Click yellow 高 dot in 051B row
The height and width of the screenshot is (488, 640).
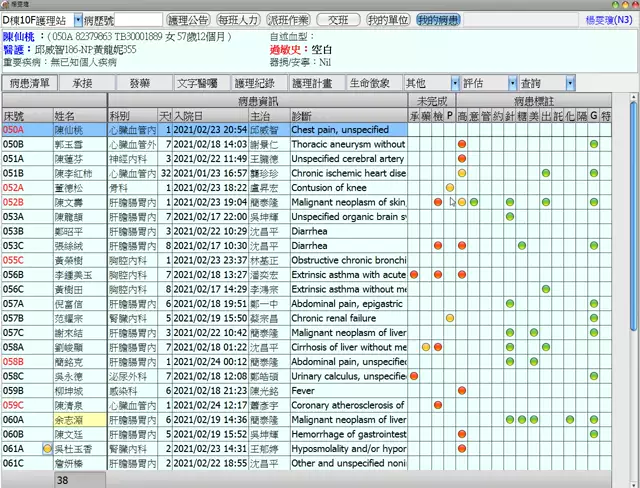coord(462,173)
